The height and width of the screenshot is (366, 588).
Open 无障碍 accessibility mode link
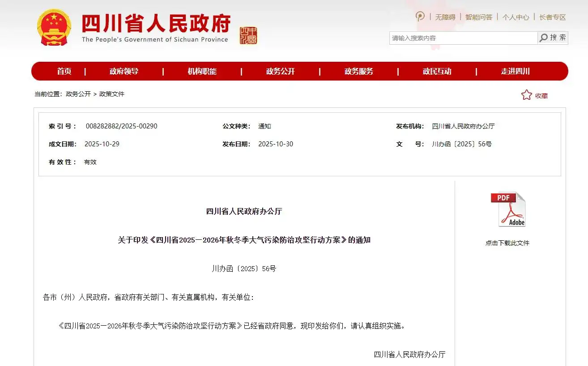[445, 17]
